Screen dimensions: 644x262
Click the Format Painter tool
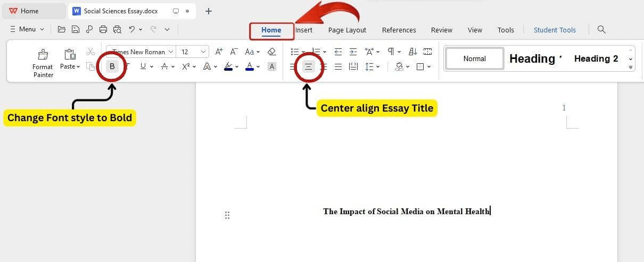tap(43, 63)
